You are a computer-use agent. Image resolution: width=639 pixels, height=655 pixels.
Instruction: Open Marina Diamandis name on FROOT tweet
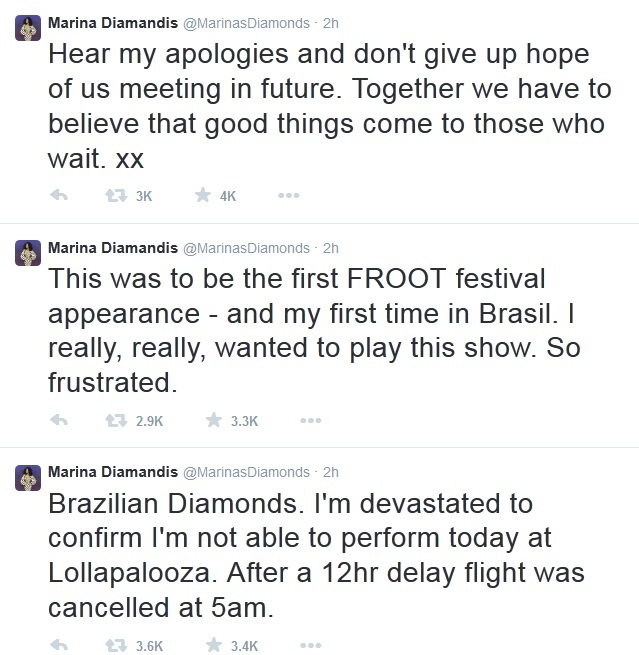click(111, 247)
